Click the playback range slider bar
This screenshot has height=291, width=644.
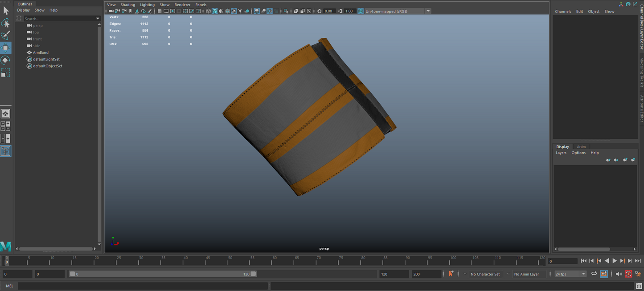(x=163, y=274)
